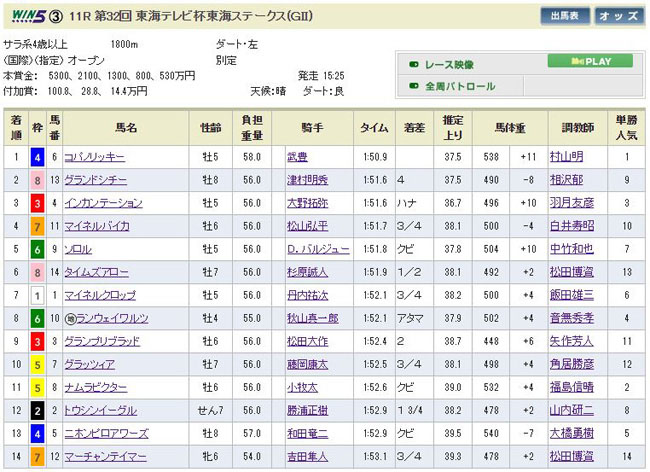The height and width of the screenshot is (472, 650).
Task: Open trainer 大橋勇樹 link
Action: (572, 433)
